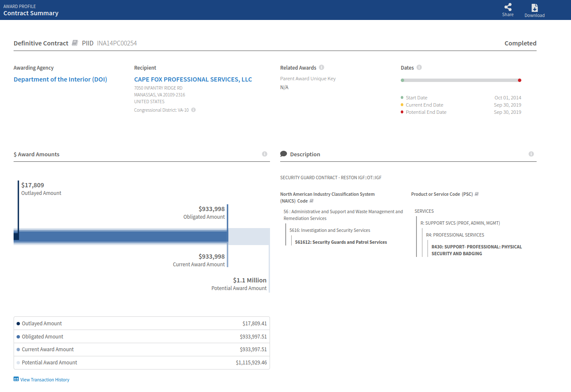The image size is (571, 392).
Task: Open info icon next to Dates
Action: pos(419,68)
